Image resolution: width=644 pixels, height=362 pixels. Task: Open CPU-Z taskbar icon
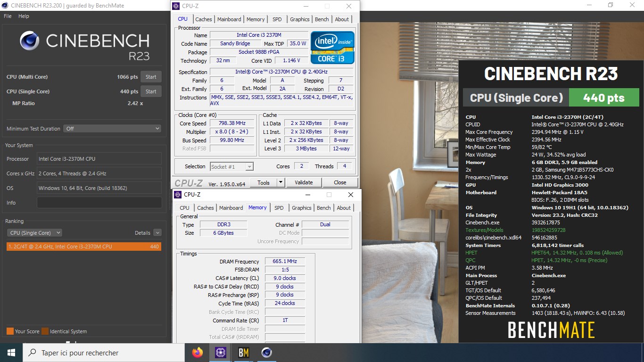click(220, 352)
